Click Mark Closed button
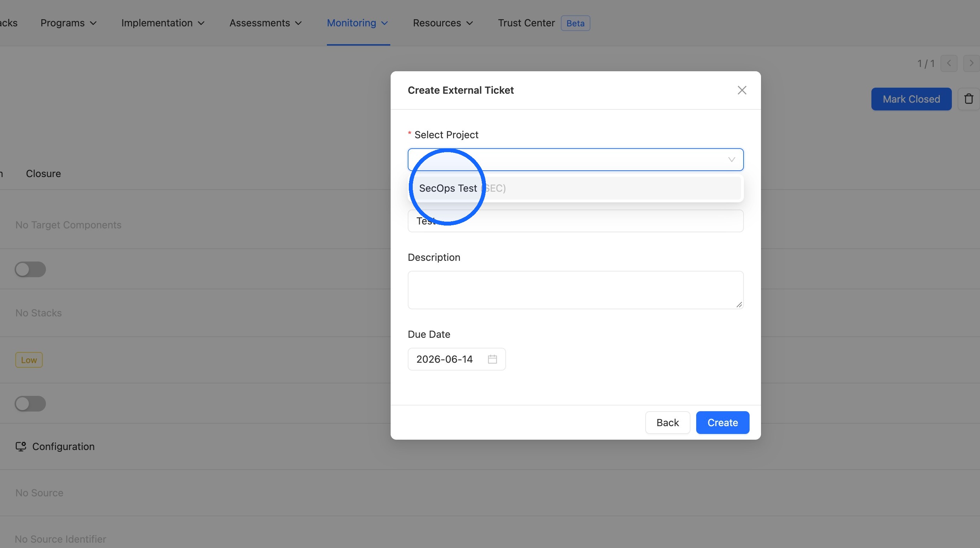980x548 pixels. click(x=911, y=99)
